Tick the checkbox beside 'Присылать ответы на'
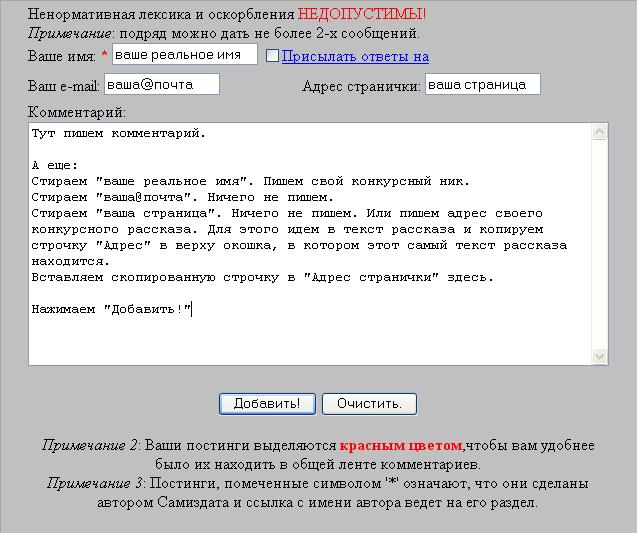 [272, 57]
